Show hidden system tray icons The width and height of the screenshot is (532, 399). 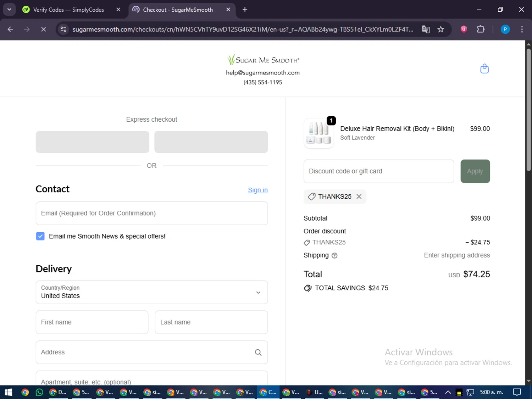[x=448, y=392]
